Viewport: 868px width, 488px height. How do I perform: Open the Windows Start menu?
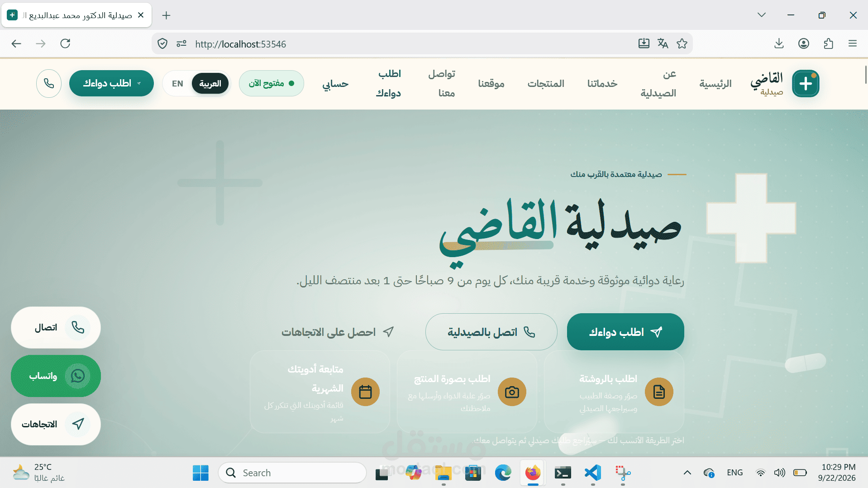[x=200, y=473]
